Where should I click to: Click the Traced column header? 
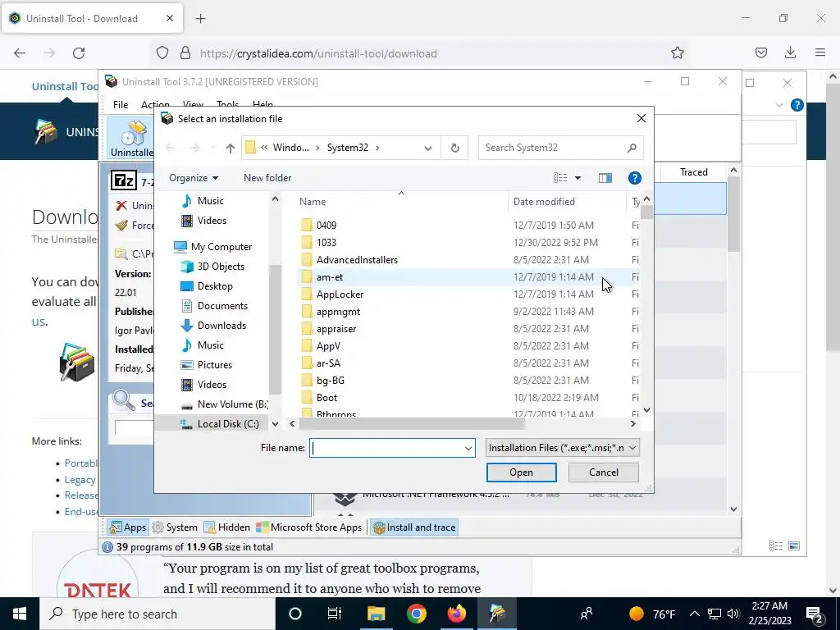pyautogui.click(x=693, y=172)
